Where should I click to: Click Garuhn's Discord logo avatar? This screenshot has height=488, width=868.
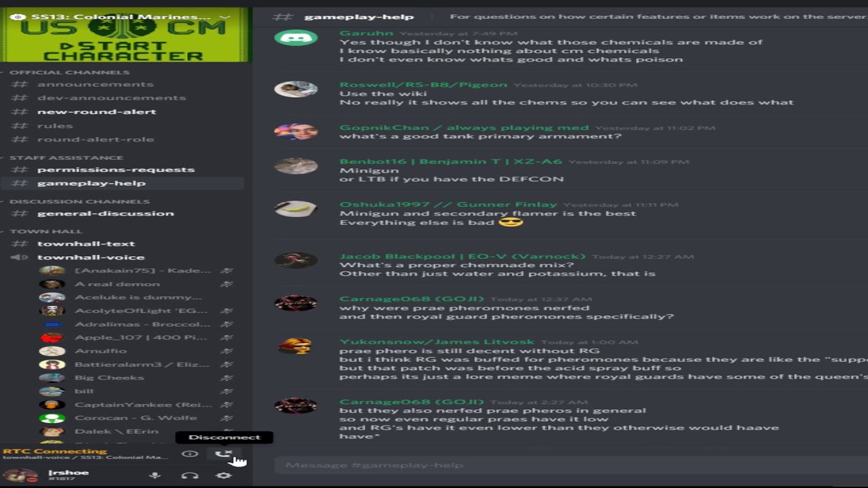coord(296,38)
